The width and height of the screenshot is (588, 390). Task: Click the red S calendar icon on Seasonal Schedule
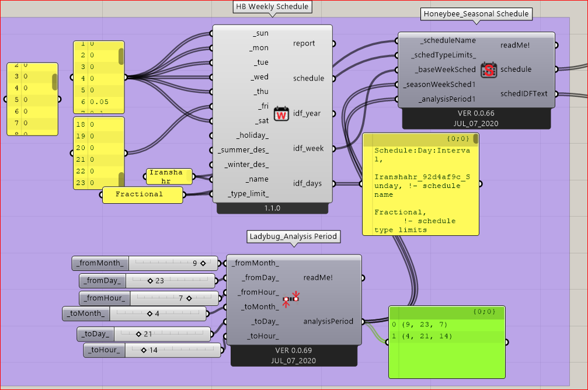click(489, 69)
